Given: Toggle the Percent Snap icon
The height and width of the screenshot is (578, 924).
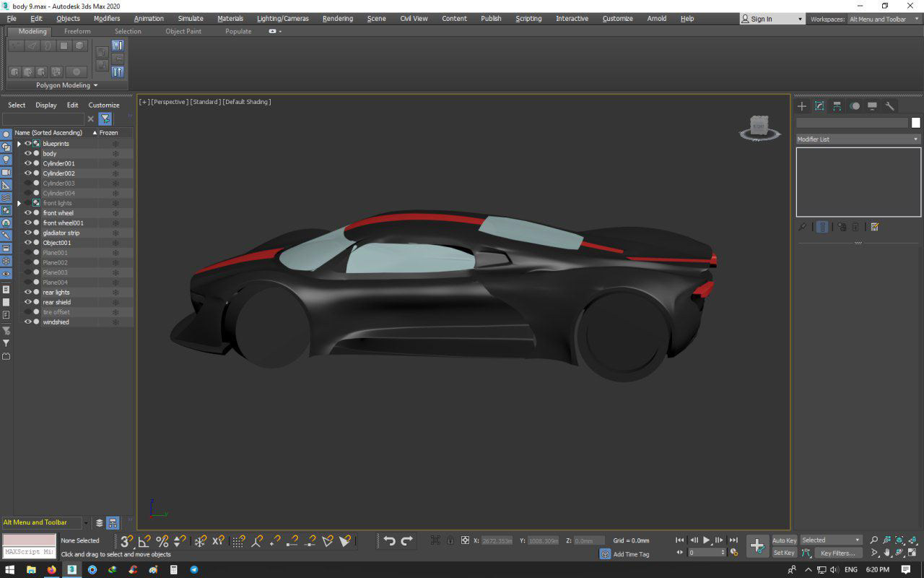Looking at the screenshot, I should tap(162, 540).
